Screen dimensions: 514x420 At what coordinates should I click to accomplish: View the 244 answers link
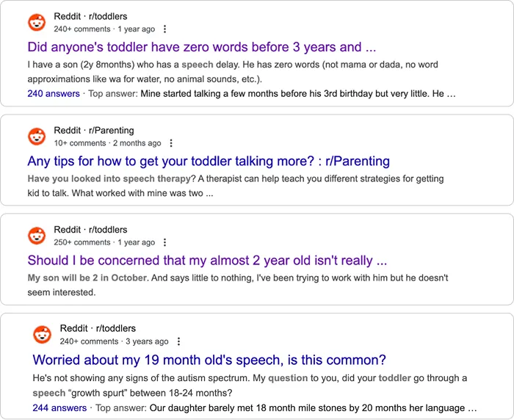tap(59, 408)
